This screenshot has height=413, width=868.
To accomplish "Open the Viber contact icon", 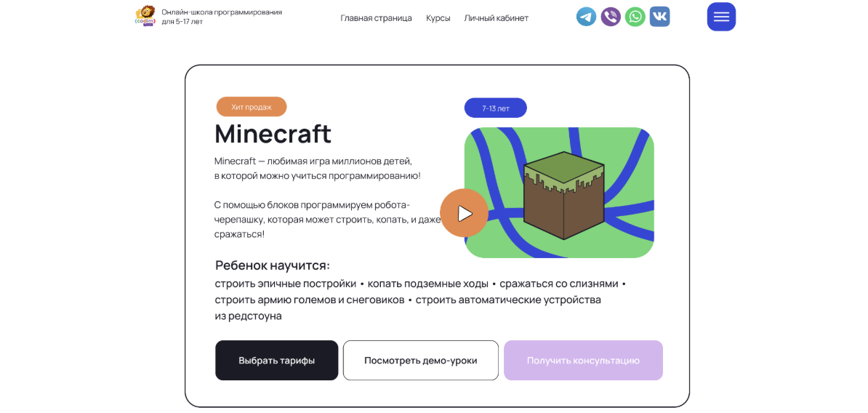I will coord(611,17).
